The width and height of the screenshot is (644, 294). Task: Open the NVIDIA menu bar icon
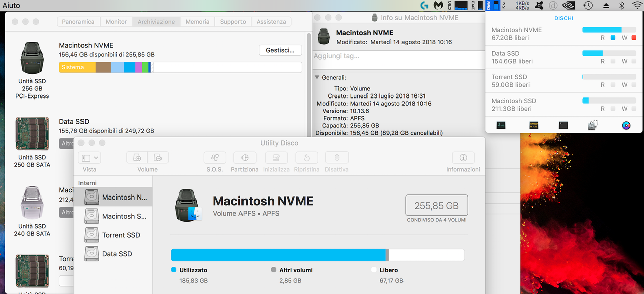pyautogui.click(x=569, y=5)
